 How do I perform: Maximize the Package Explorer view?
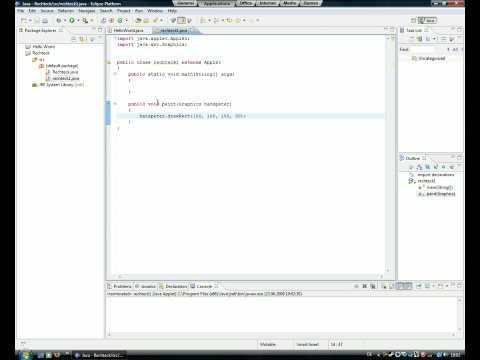pos(100,30)
